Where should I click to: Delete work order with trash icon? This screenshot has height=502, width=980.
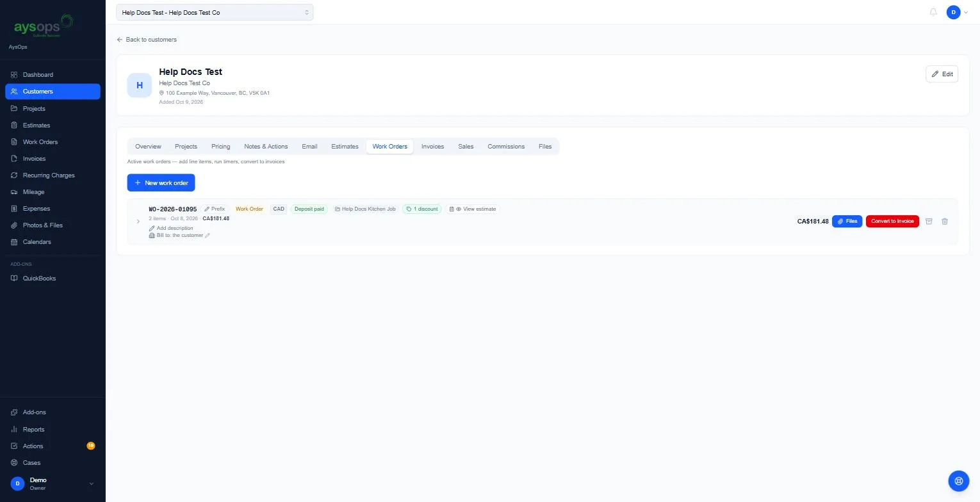coord(944,222)
